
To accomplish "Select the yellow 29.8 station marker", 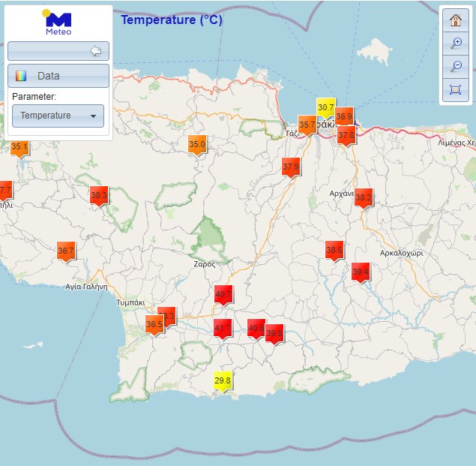I will coord(223,381).
